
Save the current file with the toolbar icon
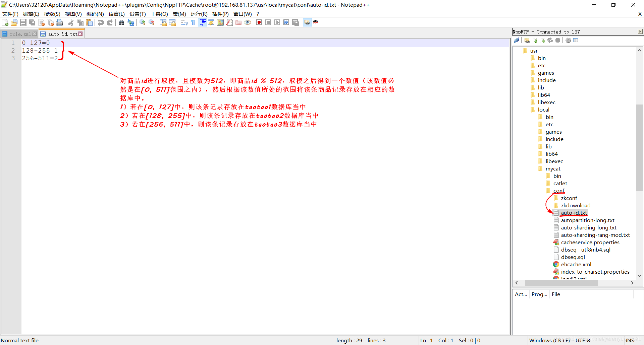click(23, 22)
